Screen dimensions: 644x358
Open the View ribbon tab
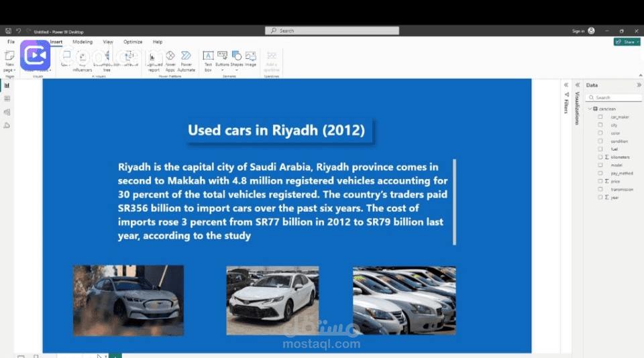pyautogui.click(x=108, y=42)
